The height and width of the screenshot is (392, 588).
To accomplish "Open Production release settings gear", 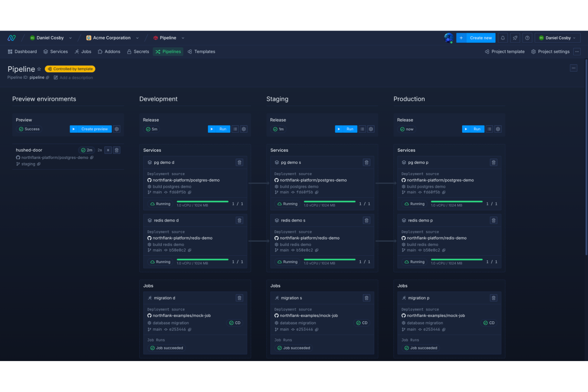I will (498, 129).
